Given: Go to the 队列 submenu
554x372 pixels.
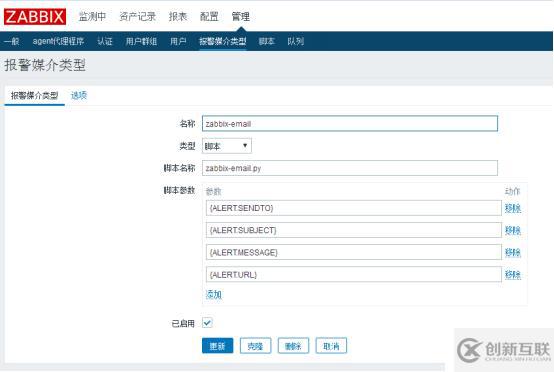Looking at the screenshot, I should pyautogui.click(x=295, y=41).
